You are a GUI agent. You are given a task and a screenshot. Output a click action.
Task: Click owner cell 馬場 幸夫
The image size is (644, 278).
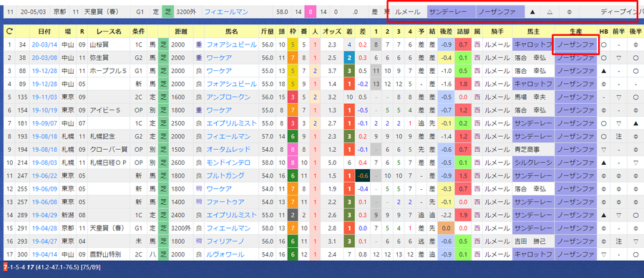click(x=533, y=97)
